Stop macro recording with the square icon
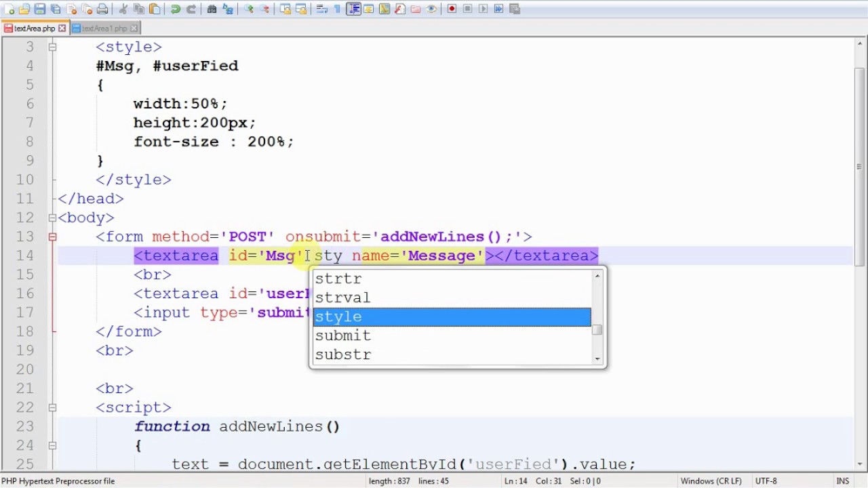 click(x=468, y=9)
